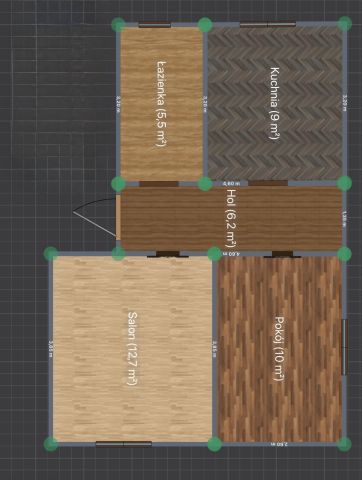
Task: Select the window on Pokój's right wall
Action: coord(345,347)
